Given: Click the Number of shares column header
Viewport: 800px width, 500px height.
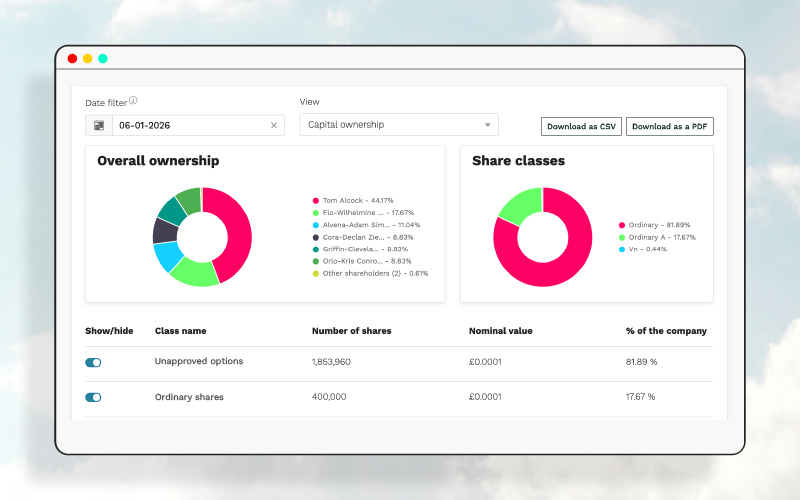Looking at the screenshot, I should click(x=352, y=331).
